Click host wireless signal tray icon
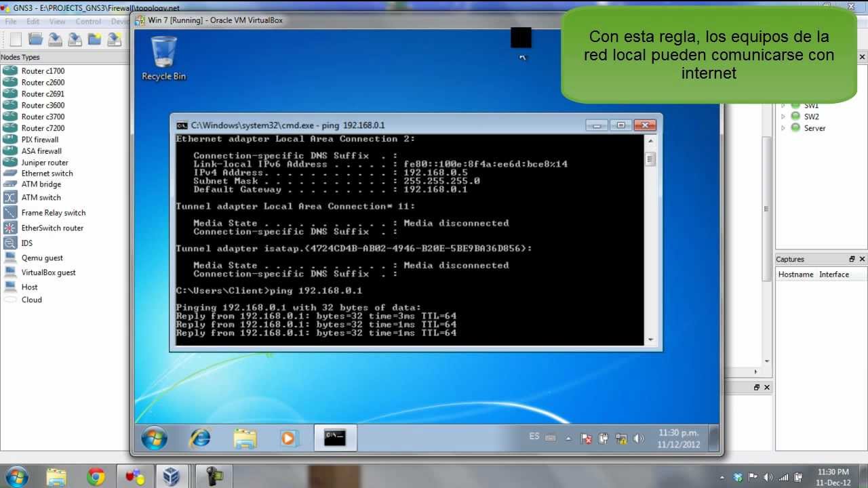Viewport: 868px width, 488px height. pyautogui.click(x=784, y=477)
